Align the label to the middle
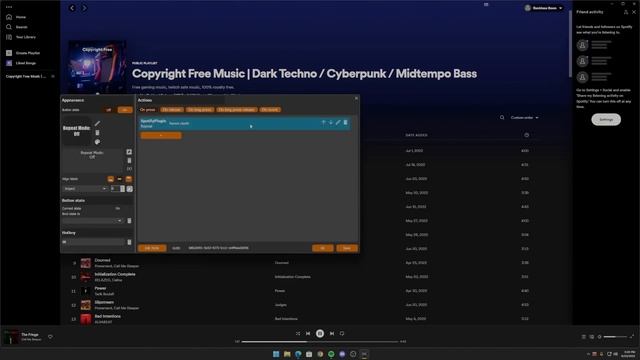640x360 pixels. point(120,179)
